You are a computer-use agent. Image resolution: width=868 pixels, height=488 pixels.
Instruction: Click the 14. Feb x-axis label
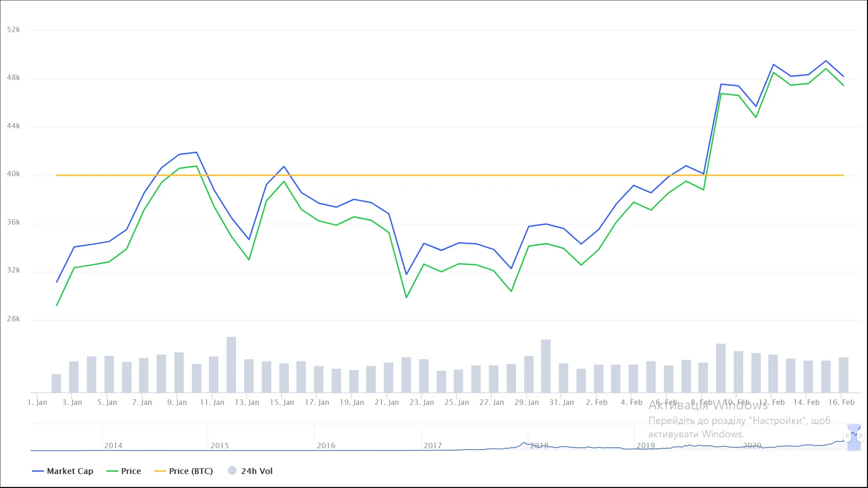tap(807, 402)
